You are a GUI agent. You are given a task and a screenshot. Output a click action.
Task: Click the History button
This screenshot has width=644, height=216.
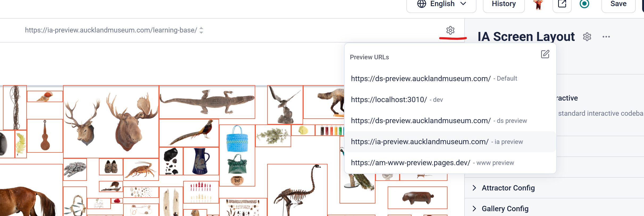click(504, 4)
